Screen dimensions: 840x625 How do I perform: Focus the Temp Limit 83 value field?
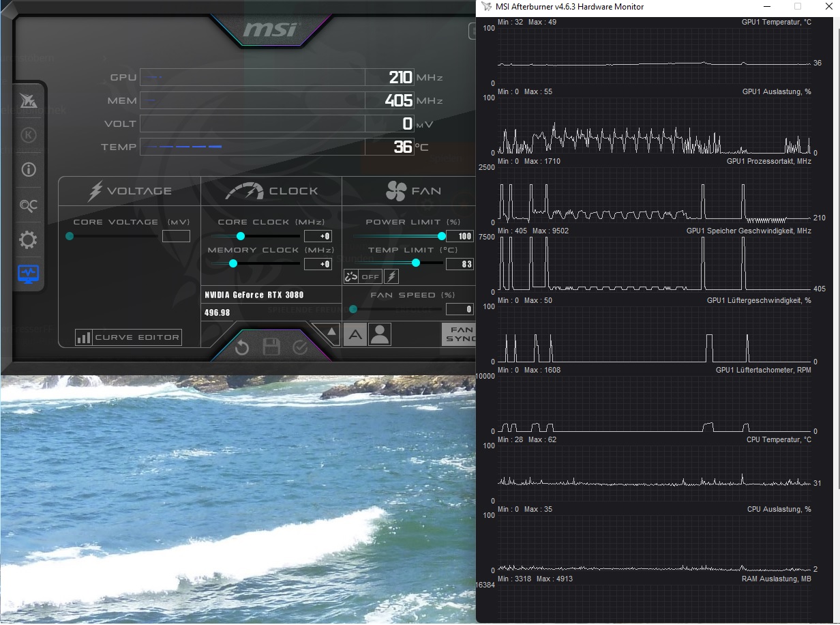tap(460, 264)
